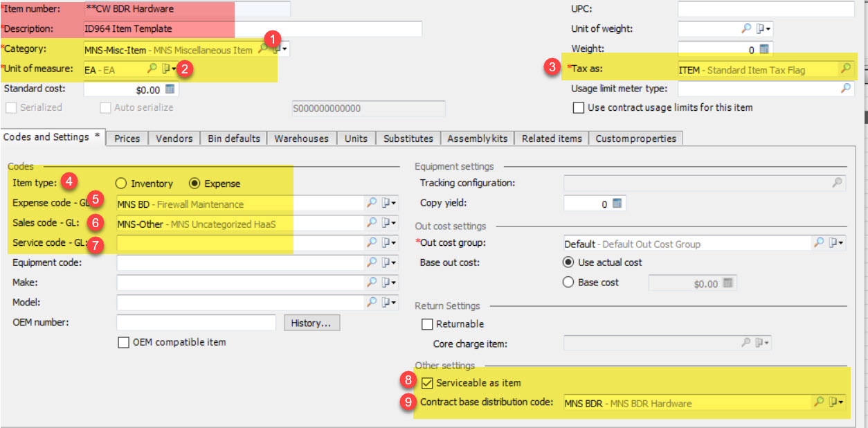This screenshot has height=428, width=868.
Task: Expand Unit of measure flag dropdown
Action: [x=170, y=69]
